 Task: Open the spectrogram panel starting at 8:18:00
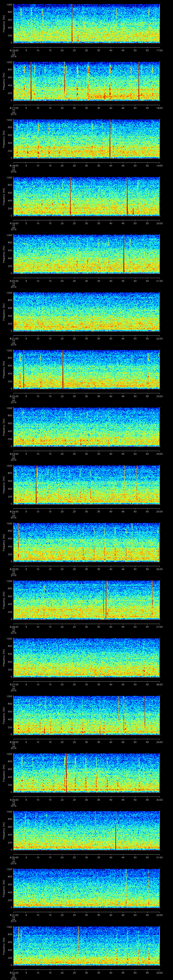(87, 139)
